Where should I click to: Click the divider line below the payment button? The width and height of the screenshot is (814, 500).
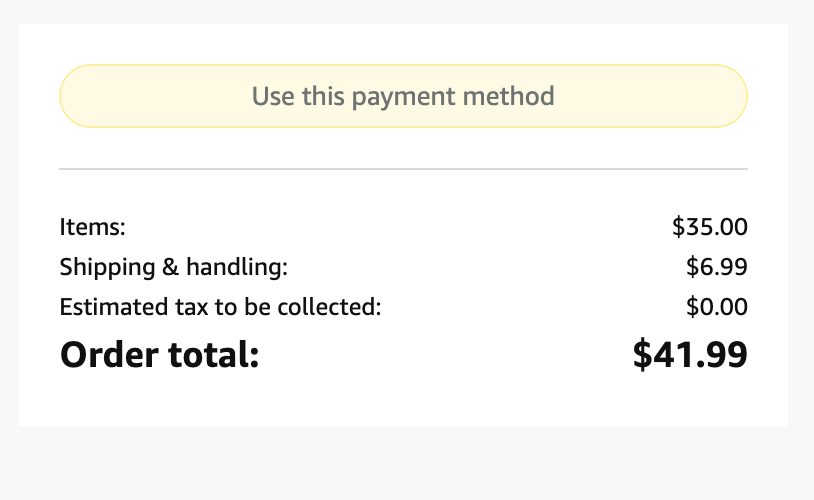[403, 169]
